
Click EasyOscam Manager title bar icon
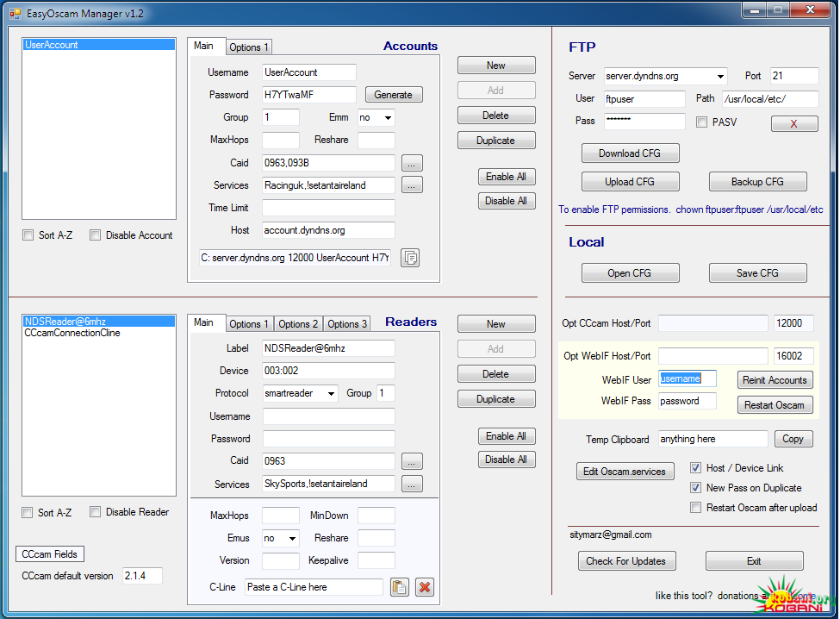[15, 14]
